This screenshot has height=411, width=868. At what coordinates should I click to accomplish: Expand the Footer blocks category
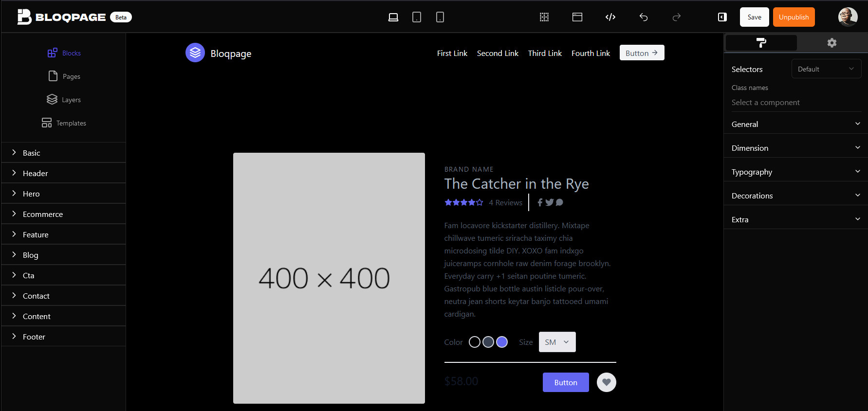pyautogui.click(x=64, y=337)
